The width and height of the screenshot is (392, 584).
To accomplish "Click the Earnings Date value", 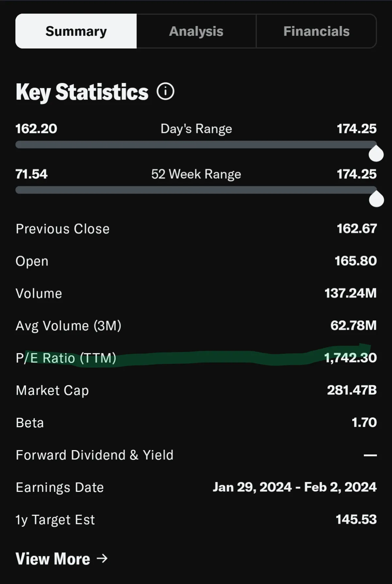I will pos(295,487).
